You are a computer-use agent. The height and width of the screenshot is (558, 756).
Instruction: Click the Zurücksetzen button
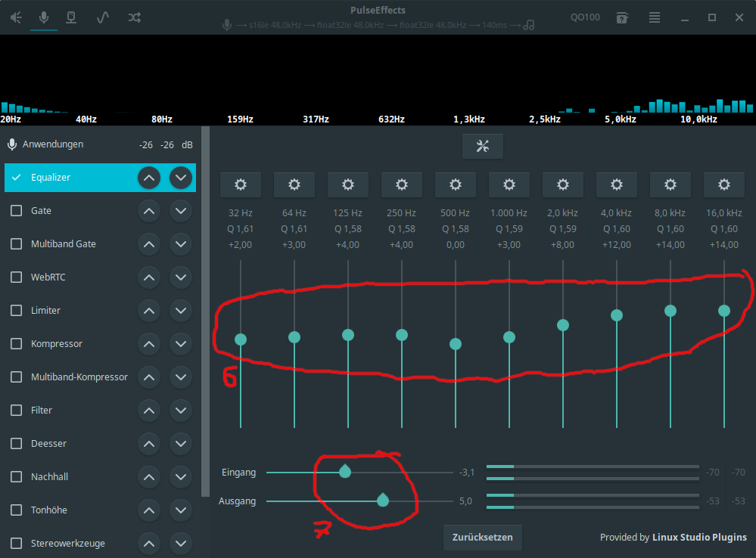482,538
